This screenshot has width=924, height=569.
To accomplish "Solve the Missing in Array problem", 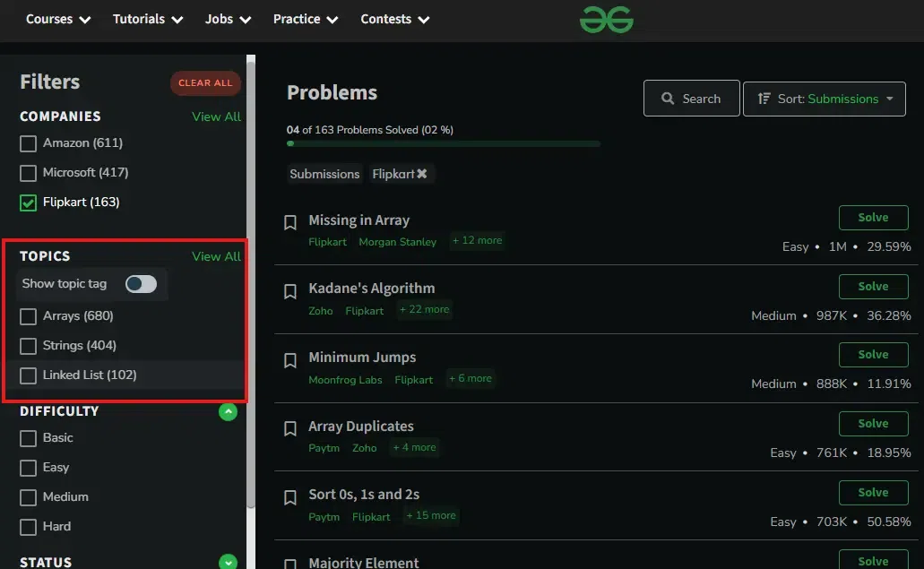I will (873, 218).
